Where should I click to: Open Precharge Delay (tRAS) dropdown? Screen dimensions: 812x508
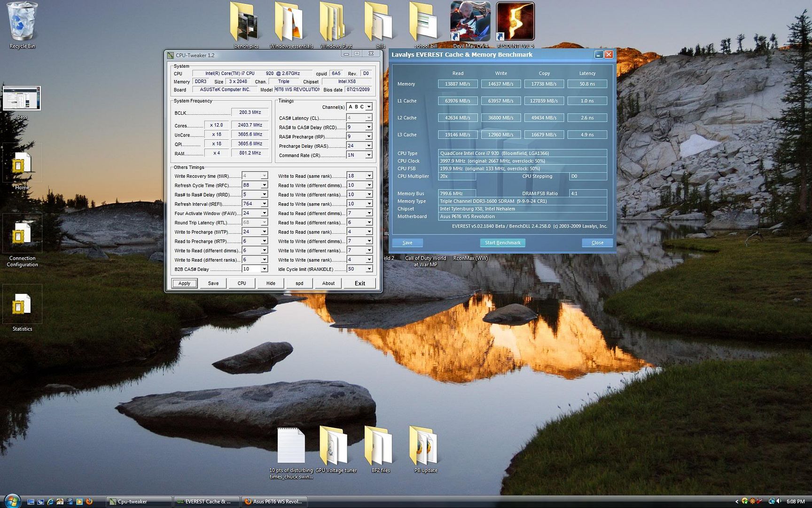coord(369,146)
